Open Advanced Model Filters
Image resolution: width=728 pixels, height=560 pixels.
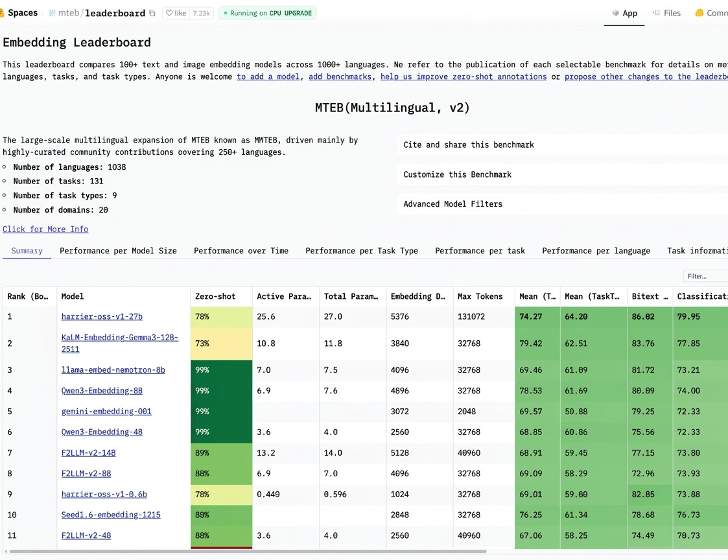(452, 204)
